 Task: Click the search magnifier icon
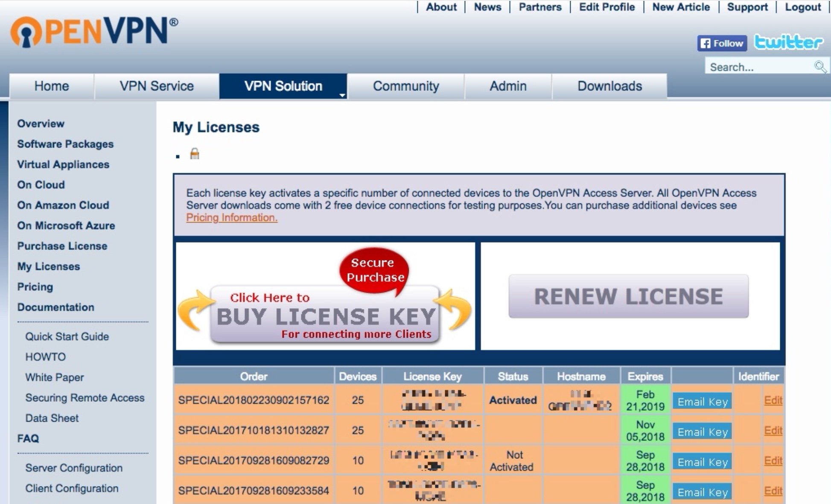(820, 67)
